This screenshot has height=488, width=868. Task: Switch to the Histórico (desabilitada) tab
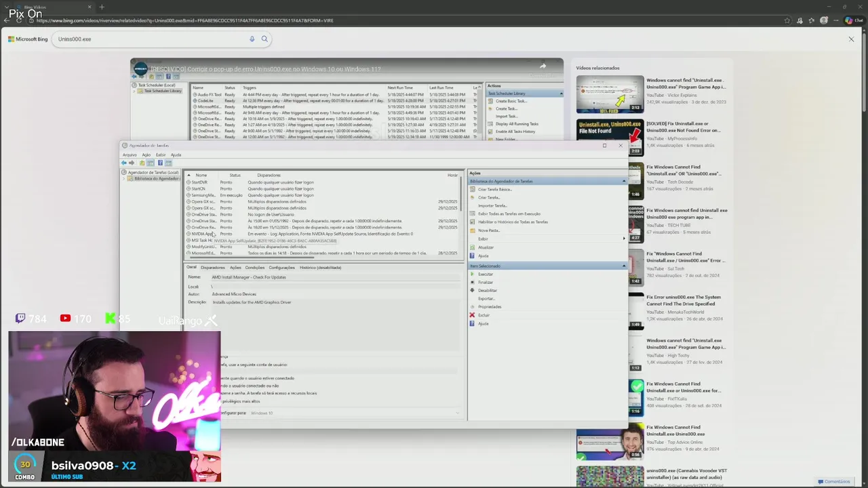[320, 267]
